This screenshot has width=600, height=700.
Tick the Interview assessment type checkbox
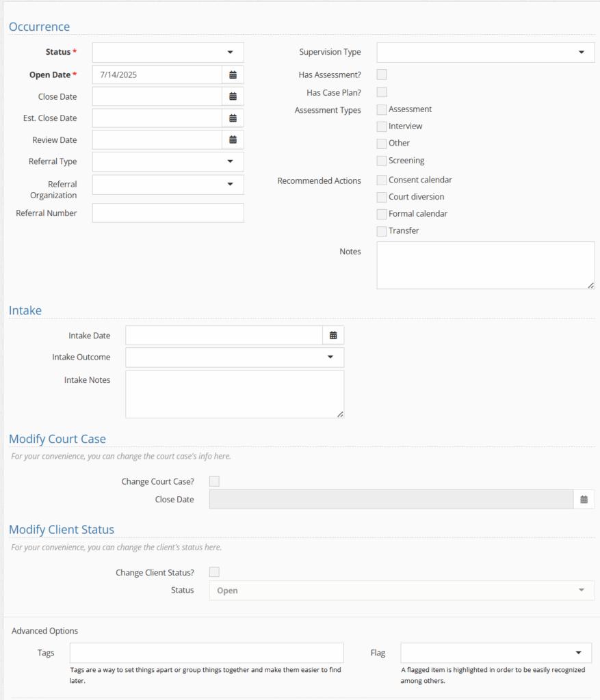click(382, 126)
